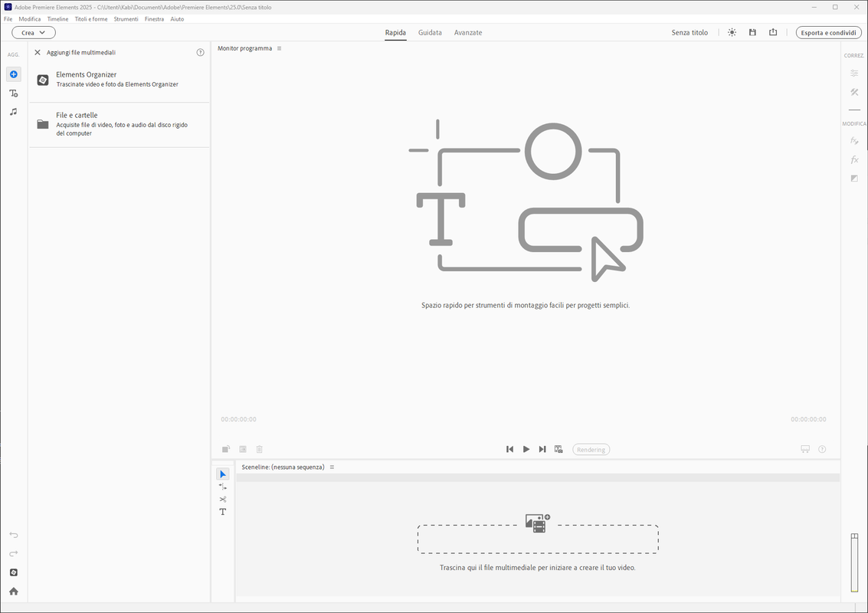This screenshot has width=868, height=613.
Task: Click the image icon below monitor timecode
Action: tap(242, 449)
